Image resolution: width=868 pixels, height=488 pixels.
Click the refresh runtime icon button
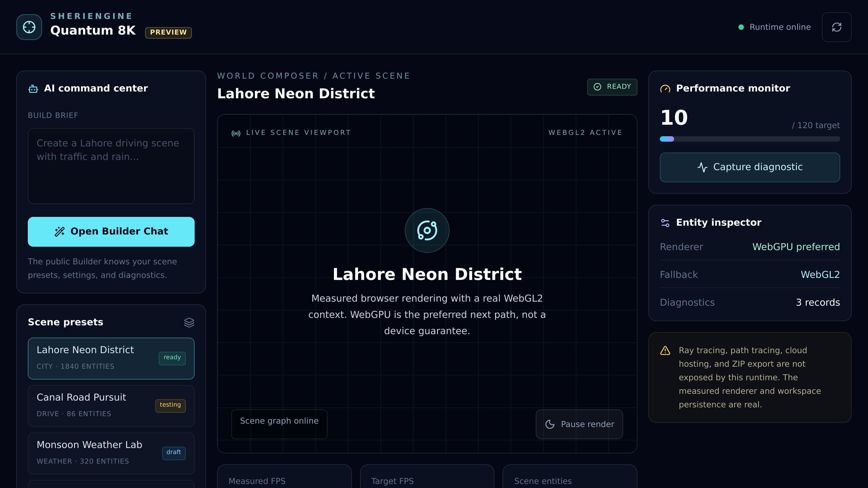(x=836, y=27)
